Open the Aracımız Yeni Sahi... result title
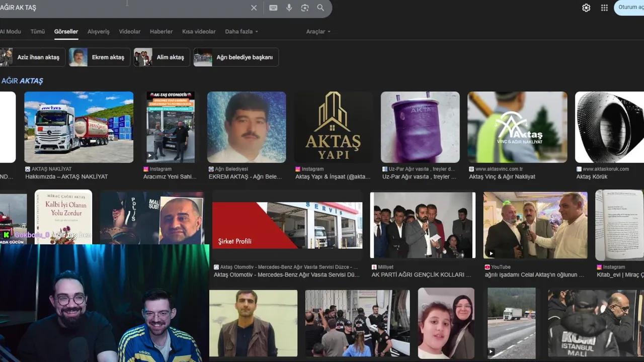Screen dimensions: 644x362 (170, 176)
